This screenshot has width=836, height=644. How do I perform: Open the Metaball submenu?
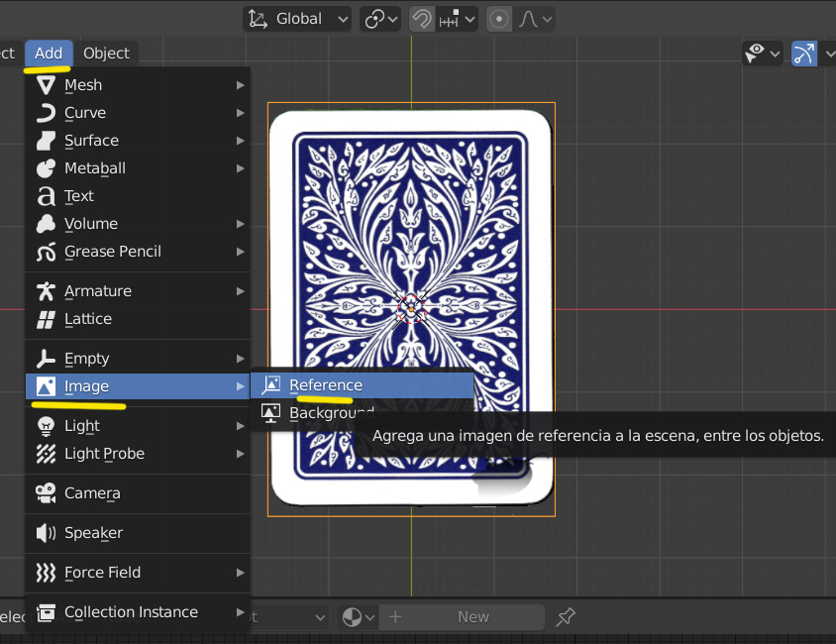[138, 168]
